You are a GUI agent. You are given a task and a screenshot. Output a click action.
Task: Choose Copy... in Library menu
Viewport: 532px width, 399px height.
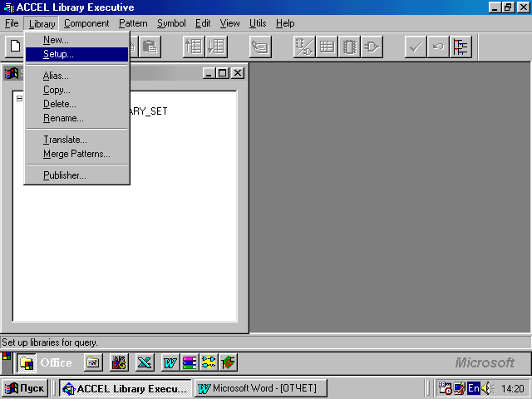point(77,90)
